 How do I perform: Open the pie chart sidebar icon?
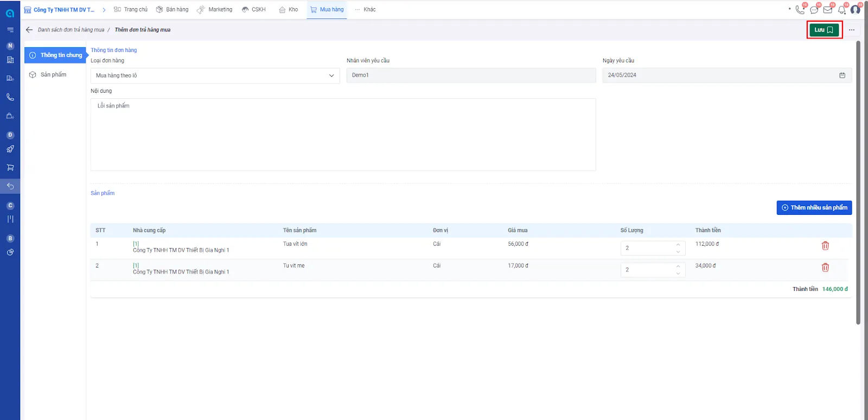pyautogui.click(x=10, y=252)
